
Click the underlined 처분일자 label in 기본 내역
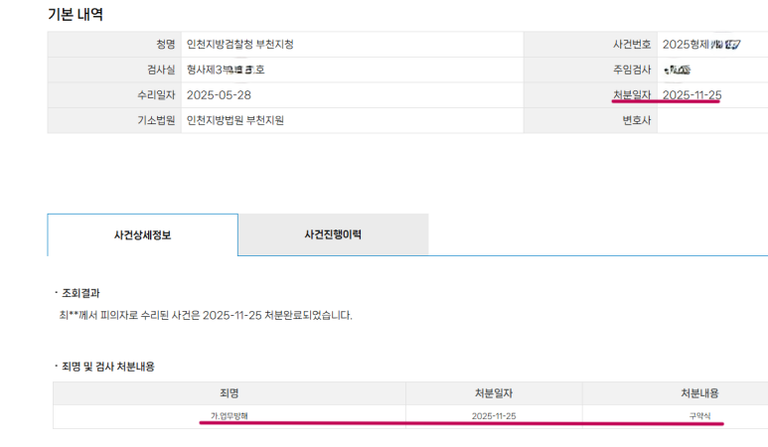pos(632,95)
